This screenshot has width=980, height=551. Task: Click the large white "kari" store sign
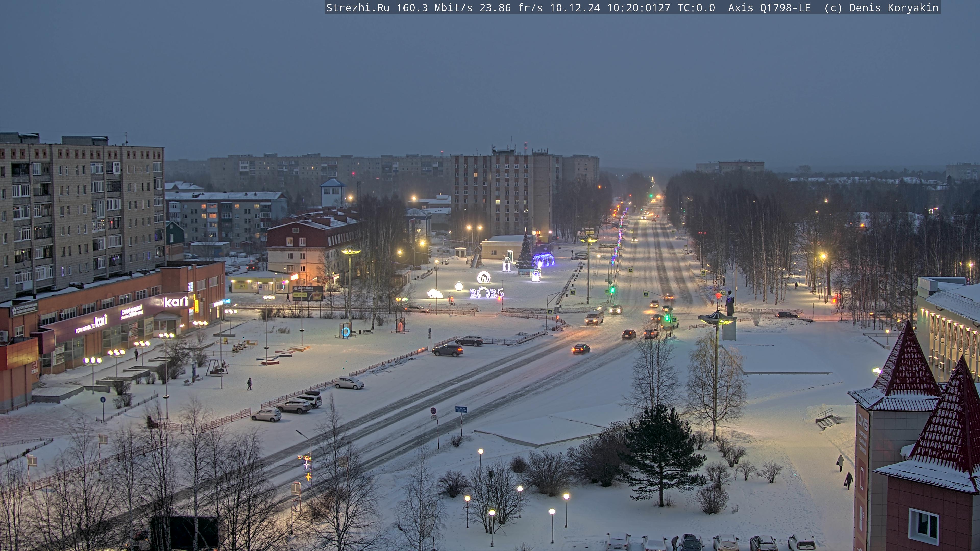[x=176, y=302]
